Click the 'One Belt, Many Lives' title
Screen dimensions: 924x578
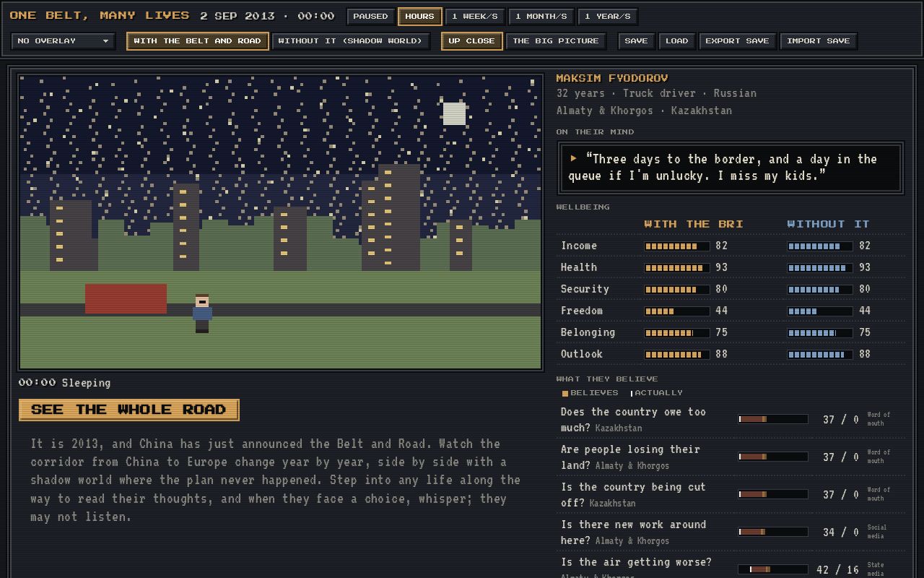(100, 15)
